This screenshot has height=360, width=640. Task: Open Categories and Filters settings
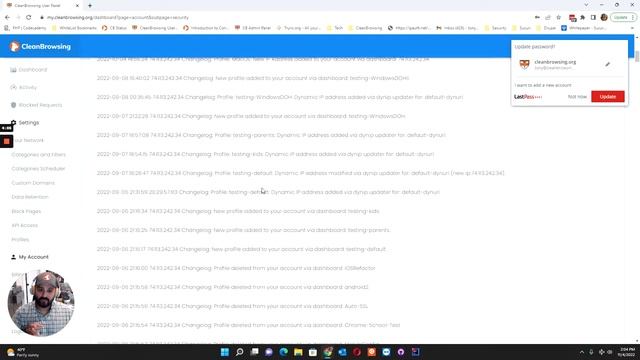click(x=39, y=155)
